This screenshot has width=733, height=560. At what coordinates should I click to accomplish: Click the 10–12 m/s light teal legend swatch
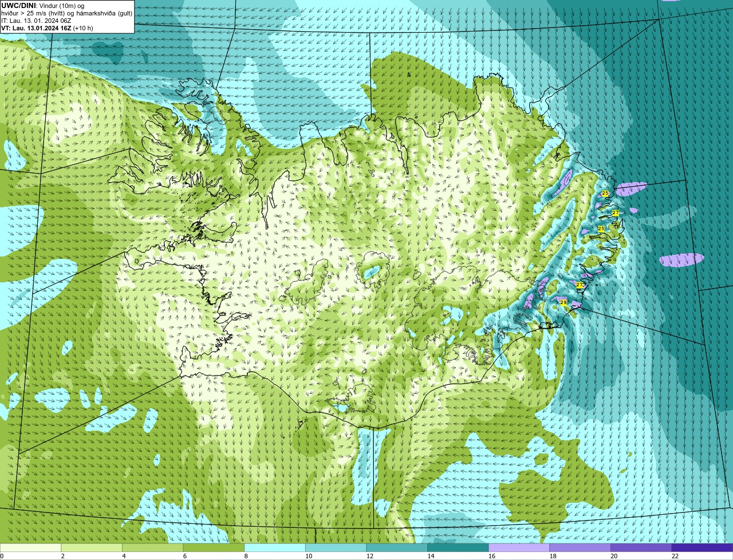pos(336,547)
